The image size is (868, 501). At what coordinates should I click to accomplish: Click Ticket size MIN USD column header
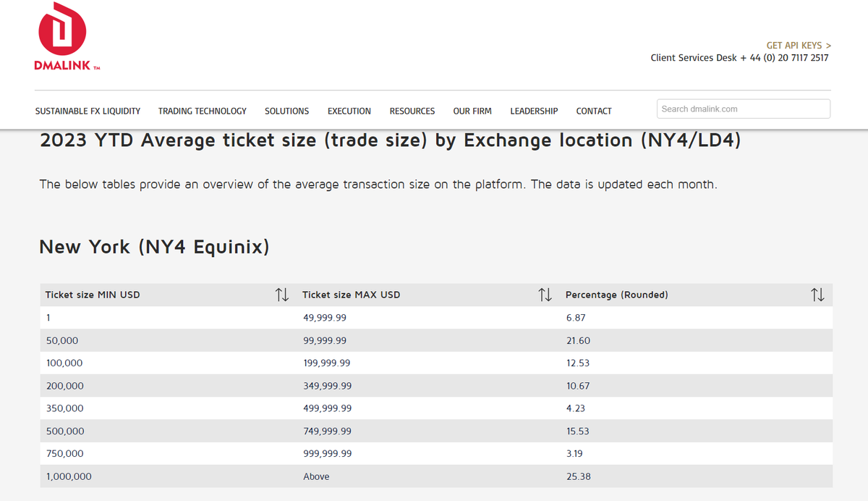coord(168,295)
